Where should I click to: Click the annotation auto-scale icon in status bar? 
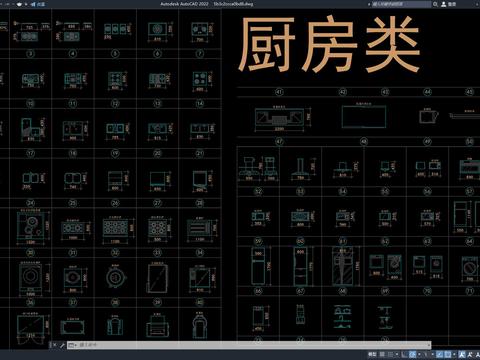(470, 354)
